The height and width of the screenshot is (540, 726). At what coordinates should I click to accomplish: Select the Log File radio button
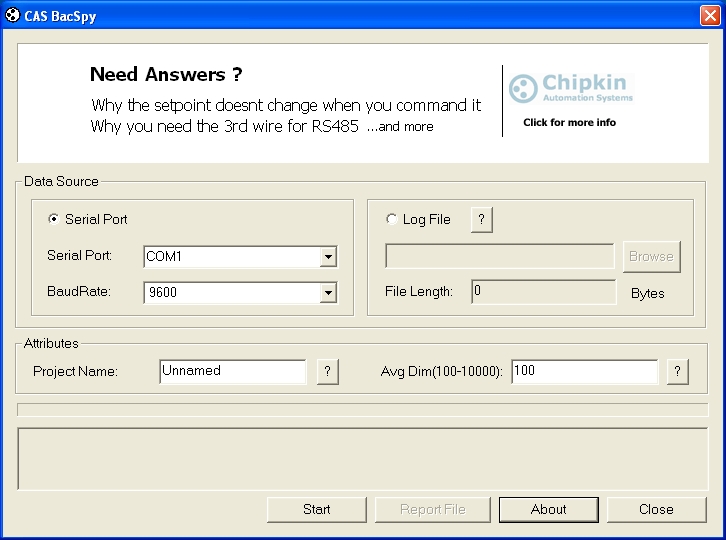[x=392, y=219]
